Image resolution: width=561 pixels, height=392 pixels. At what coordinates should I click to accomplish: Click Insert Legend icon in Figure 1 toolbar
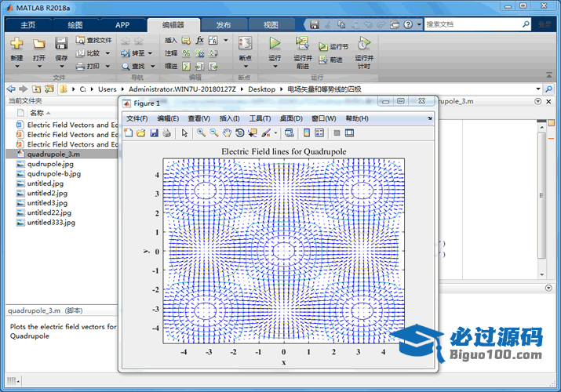[319, 133]
